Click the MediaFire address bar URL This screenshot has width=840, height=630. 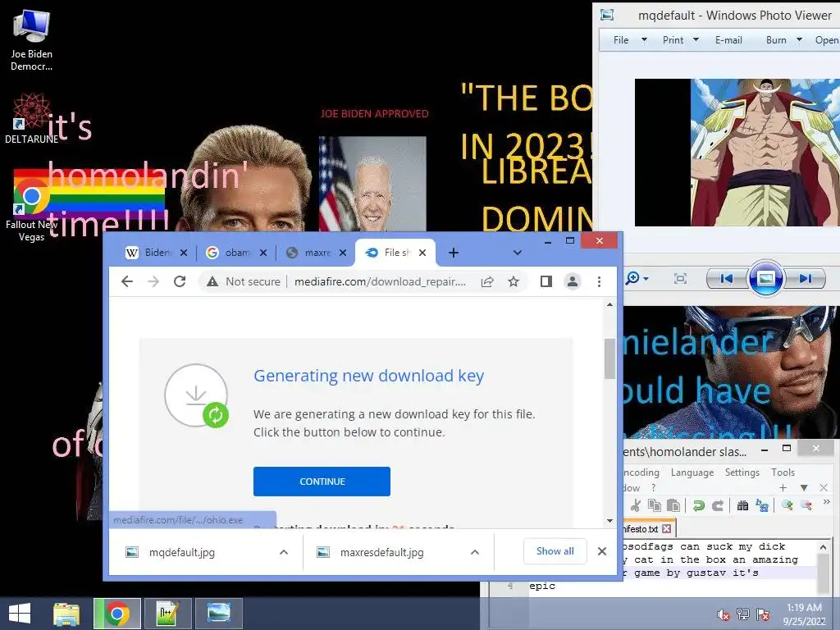[x=380, y=282]
